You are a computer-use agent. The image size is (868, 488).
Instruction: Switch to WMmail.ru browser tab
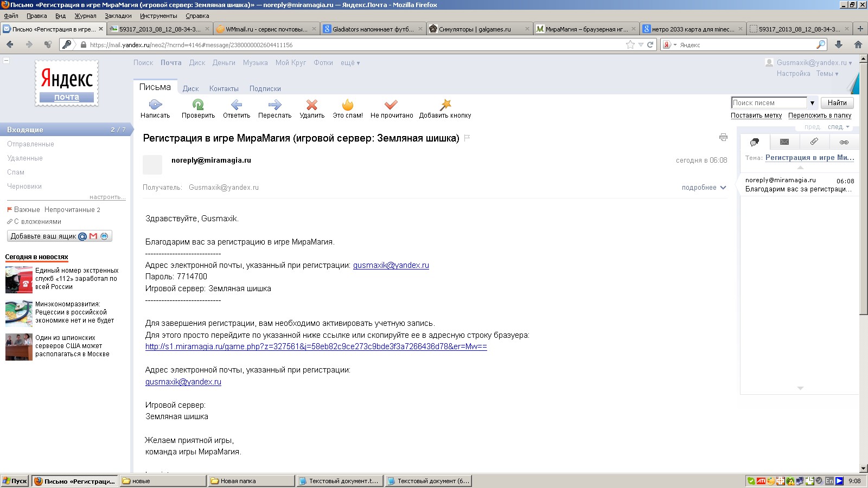point(266,29)
